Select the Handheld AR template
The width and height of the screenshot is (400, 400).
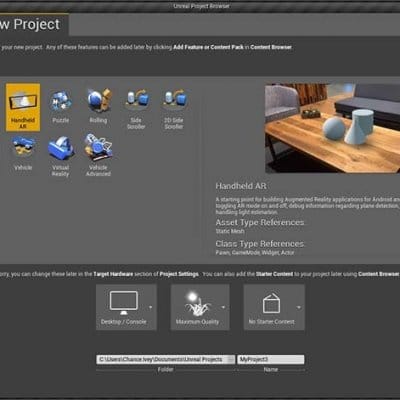click(x=23, y=107)
